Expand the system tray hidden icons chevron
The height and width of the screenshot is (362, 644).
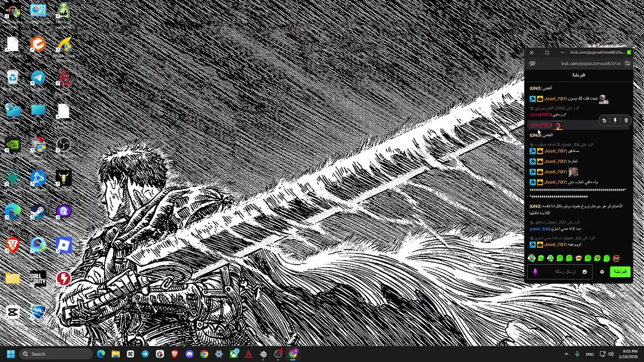click(x=566, y=354)
